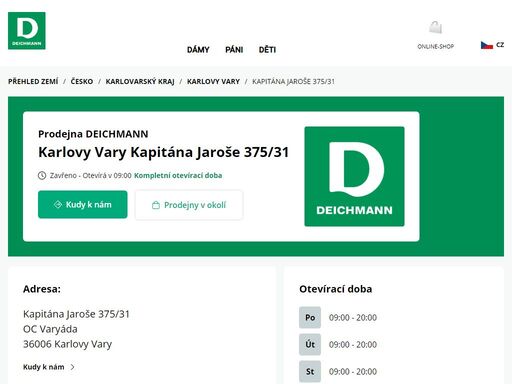Click the Út hours 09:00 - 20:00
Viewport: 512px width, 384px height.
point(353,345)
